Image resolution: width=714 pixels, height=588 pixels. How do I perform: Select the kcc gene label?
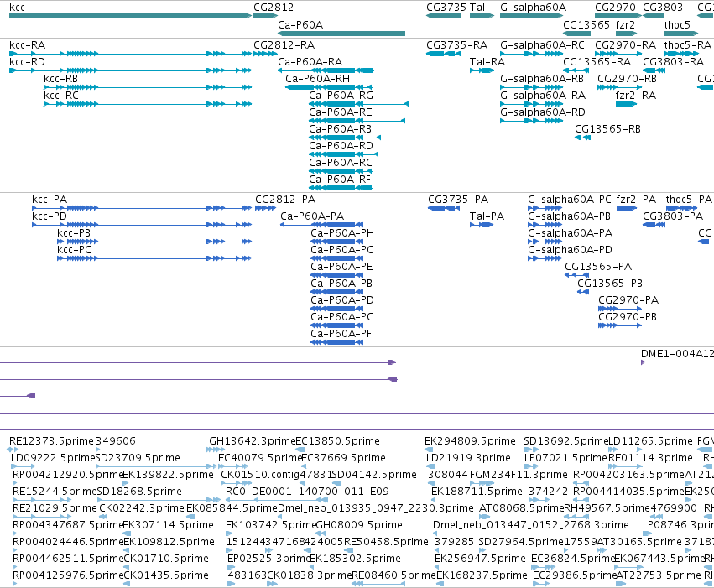pyautogui.click(x=18, y=8)
